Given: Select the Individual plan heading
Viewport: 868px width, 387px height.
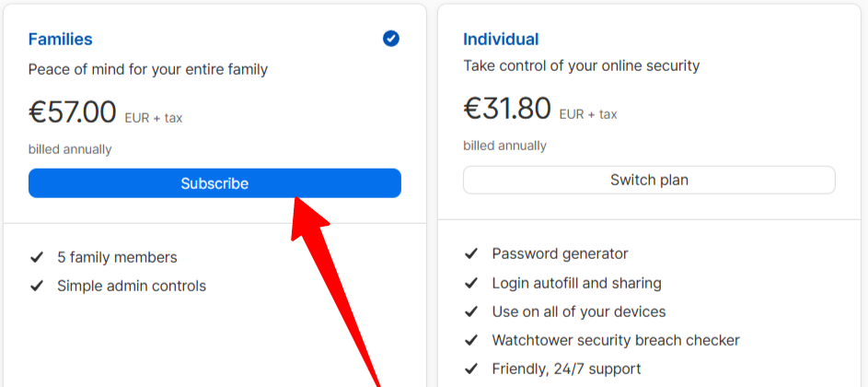Looking at the screenshot, I should (501, 40).
